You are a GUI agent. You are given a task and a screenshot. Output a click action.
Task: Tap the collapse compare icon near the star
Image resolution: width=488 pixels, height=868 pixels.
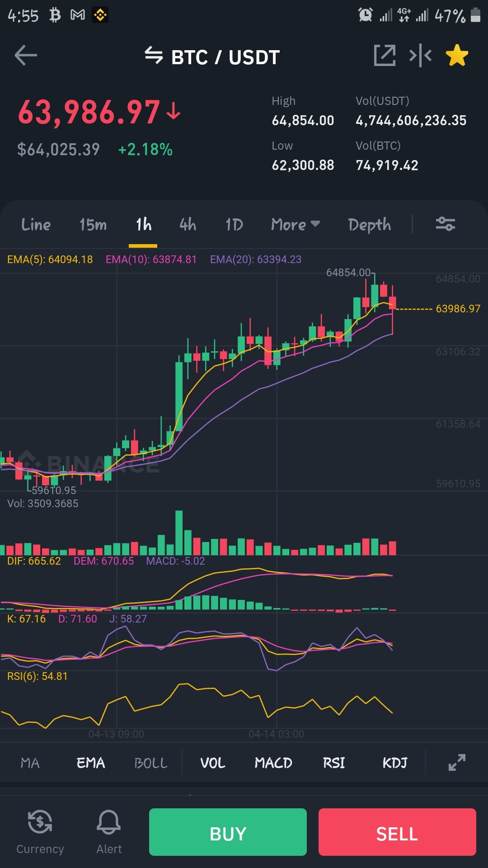point(420,56)
